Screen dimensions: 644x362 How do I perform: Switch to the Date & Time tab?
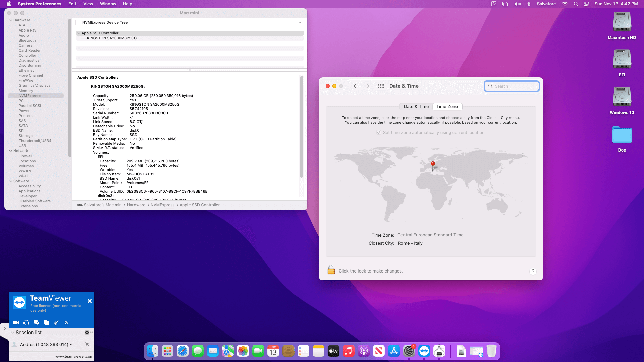[416, 107]
